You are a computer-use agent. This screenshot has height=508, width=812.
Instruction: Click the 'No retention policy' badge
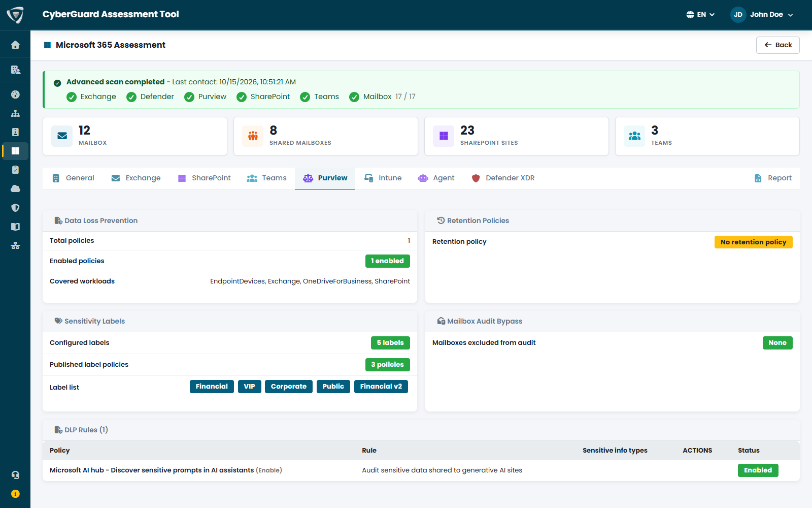(753, 242)
